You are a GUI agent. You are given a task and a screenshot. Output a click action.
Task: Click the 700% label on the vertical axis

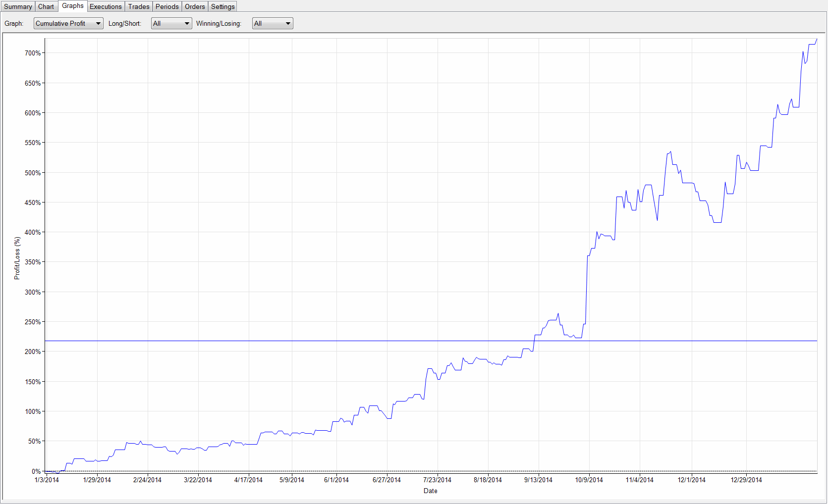tap(33, 53)
